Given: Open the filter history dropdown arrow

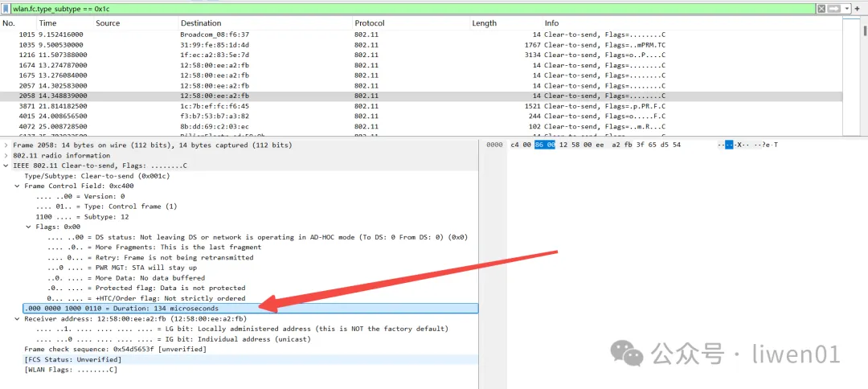Looking at the screenshot, I should [x=845, y=8].
